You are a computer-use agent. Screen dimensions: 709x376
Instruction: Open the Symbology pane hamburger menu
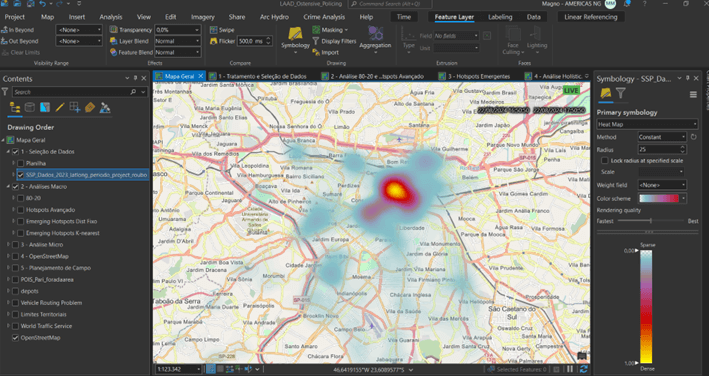693,94
